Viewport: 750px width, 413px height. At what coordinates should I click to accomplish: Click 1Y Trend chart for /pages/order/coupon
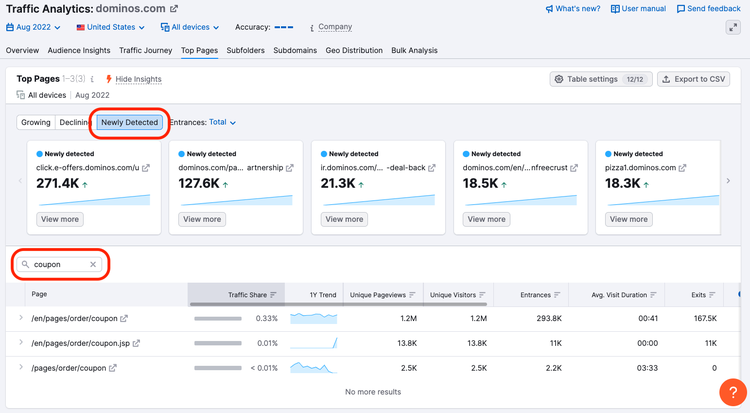coord(314,368)
